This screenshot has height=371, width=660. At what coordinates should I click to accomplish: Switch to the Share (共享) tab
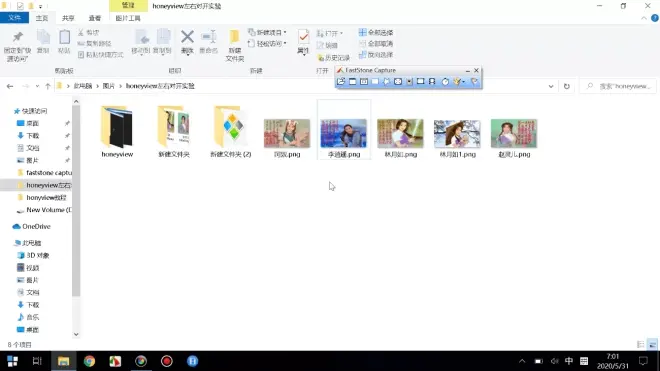68,18
